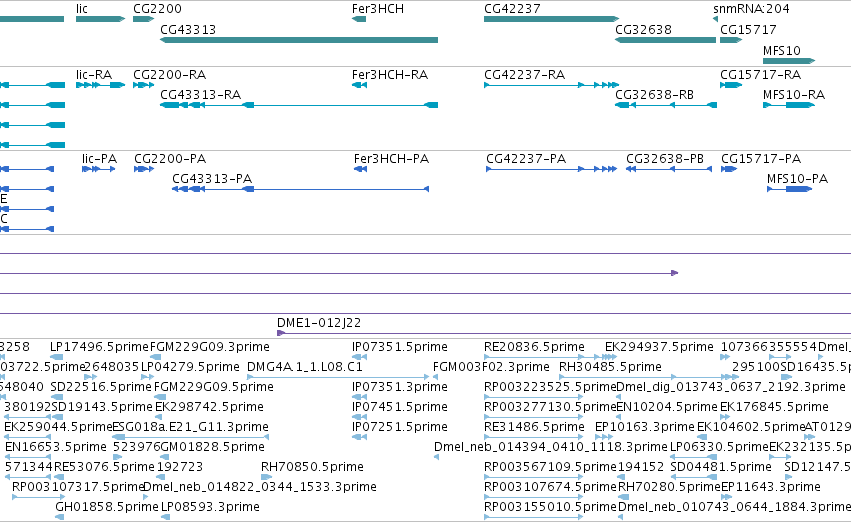Open the lic-PA CDS label
Viewport: 851px width, 522px height.
[x=99, y=158]
